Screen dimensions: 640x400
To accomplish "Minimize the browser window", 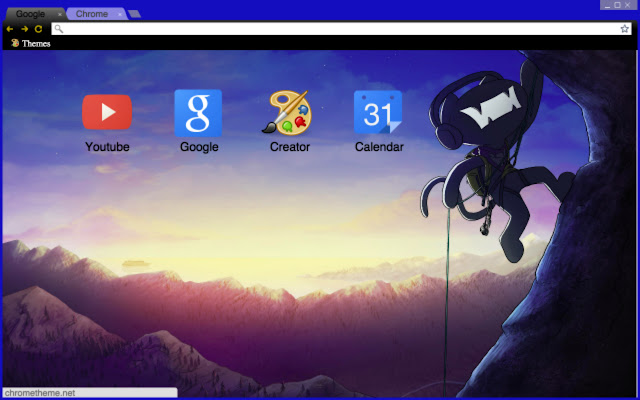I will pos(607,5).
